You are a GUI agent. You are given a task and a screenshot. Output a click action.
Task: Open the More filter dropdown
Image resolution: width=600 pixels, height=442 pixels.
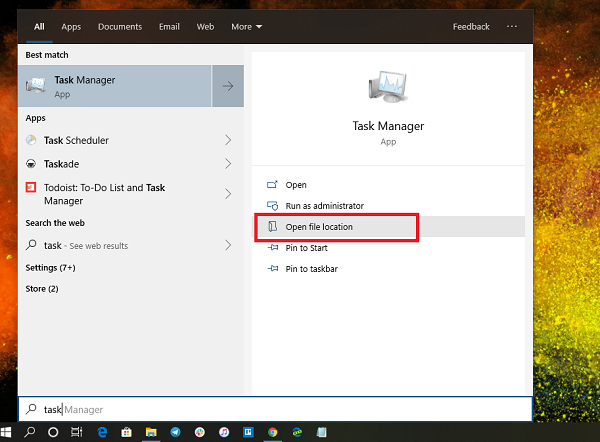pos(246,27)
